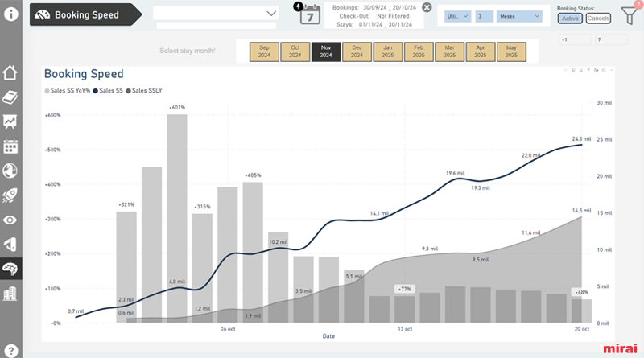Select stay month Dec 2024
This screenshot has height=358, width=644.
(x=357, y=51)
